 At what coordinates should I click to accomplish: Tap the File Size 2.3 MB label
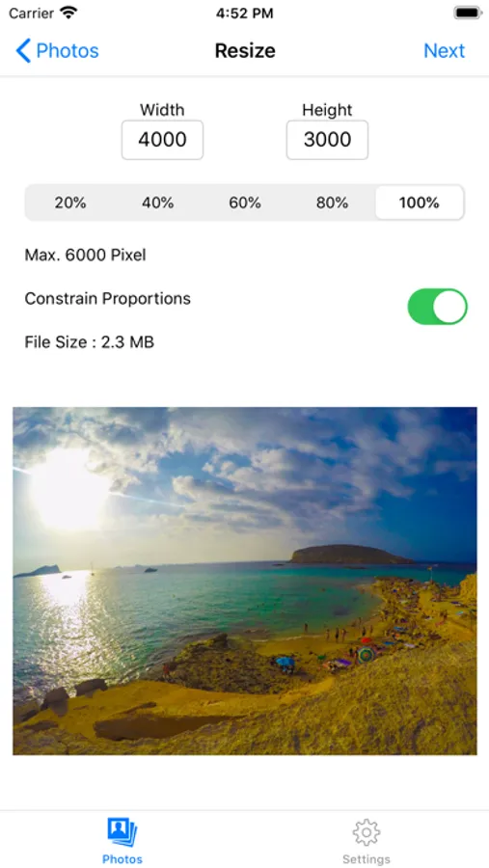pyautogui.click(x=89, y=342)
